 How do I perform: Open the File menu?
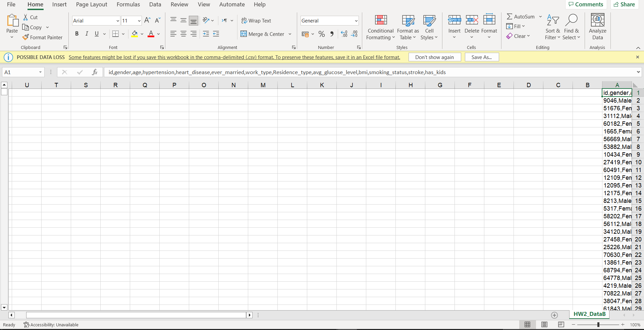(11, 4)
